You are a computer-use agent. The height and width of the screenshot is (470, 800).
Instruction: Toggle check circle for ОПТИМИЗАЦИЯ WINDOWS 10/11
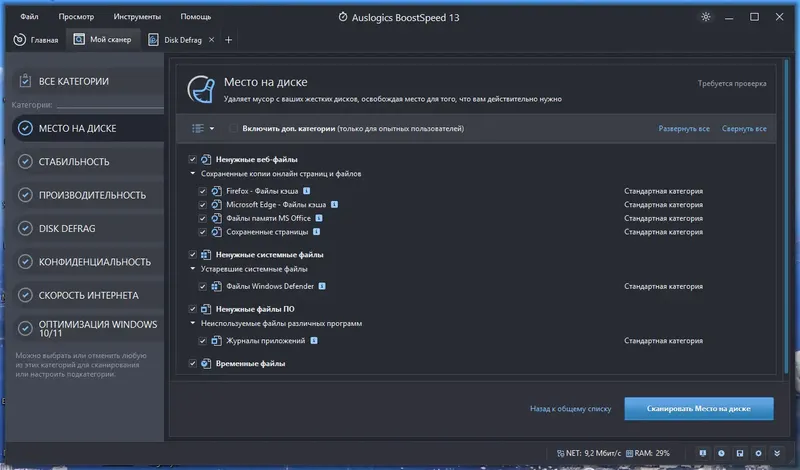25,328
